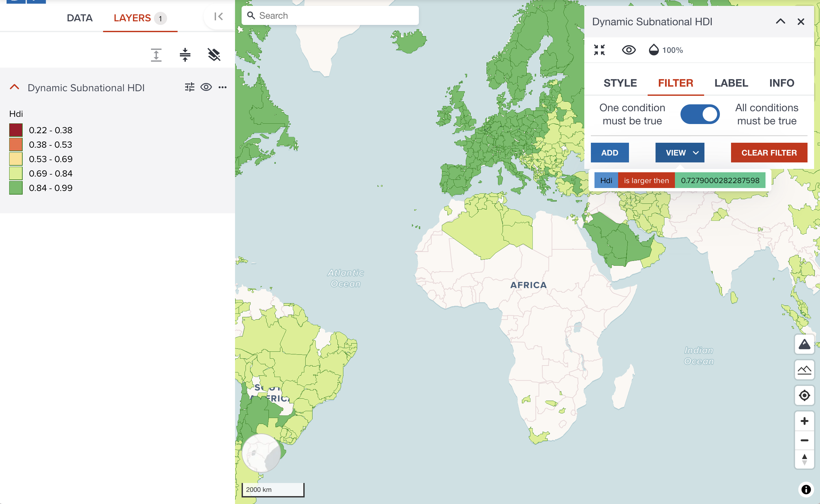Collapse the left sidebar with the arrow icon

[x=218, y=16]
